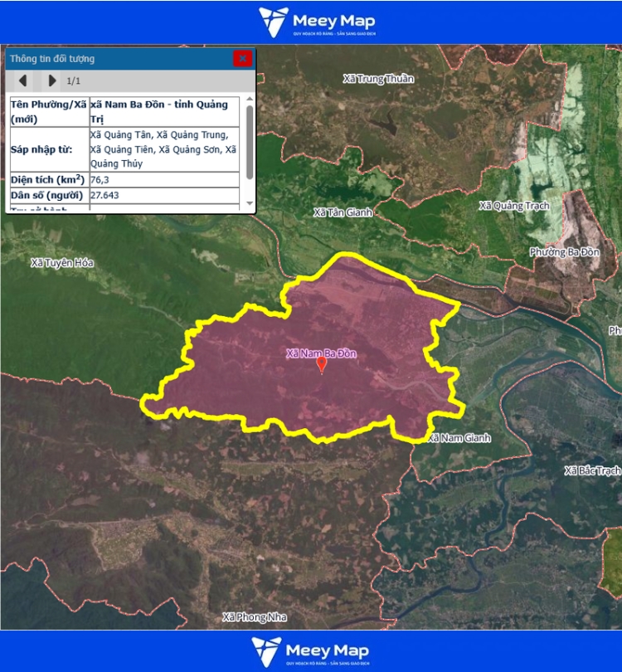Click the Dân số value 27.643 cell
622x672 pixels.
click(164, 195)
